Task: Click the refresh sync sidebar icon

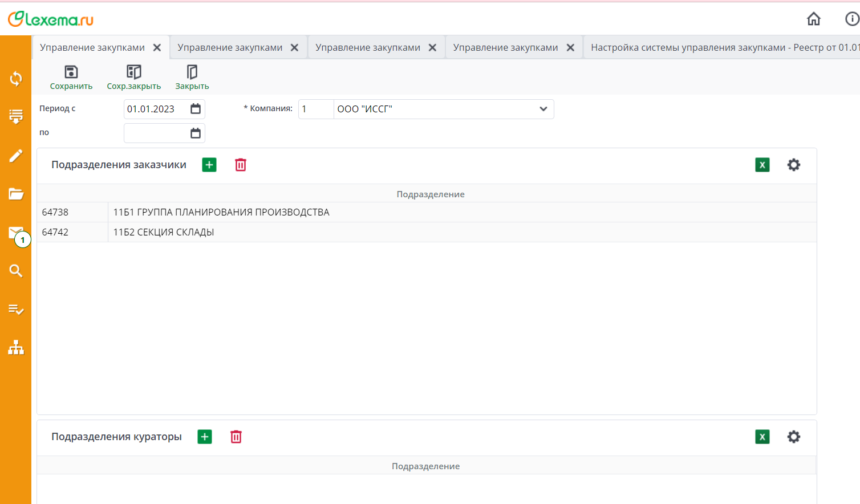Action: coord(16,79)
